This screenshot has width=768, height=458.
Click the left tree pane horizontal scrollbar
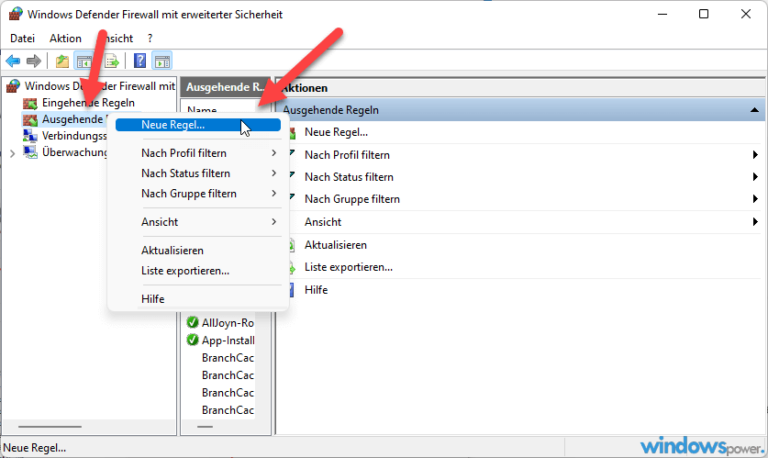pos(50,427)
